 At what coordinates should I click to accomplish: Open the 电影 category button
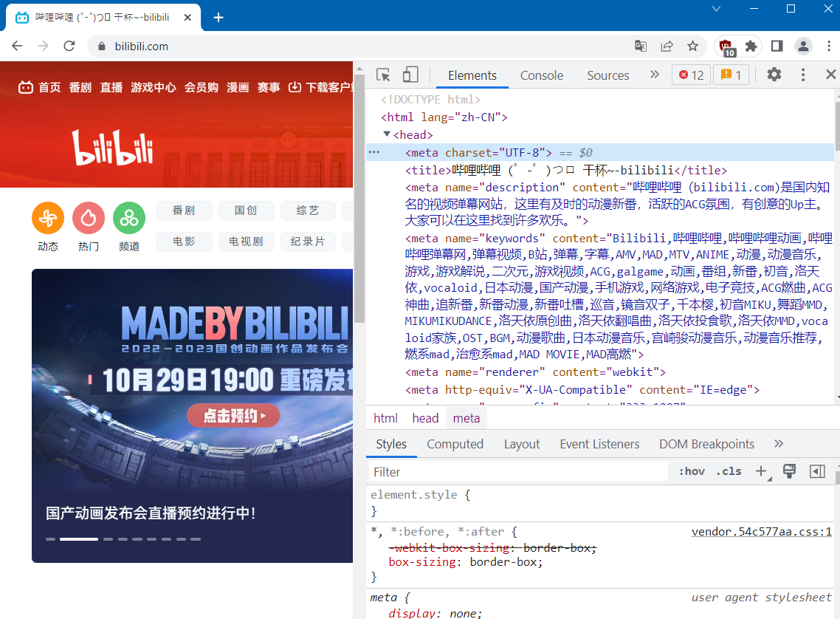185,242
